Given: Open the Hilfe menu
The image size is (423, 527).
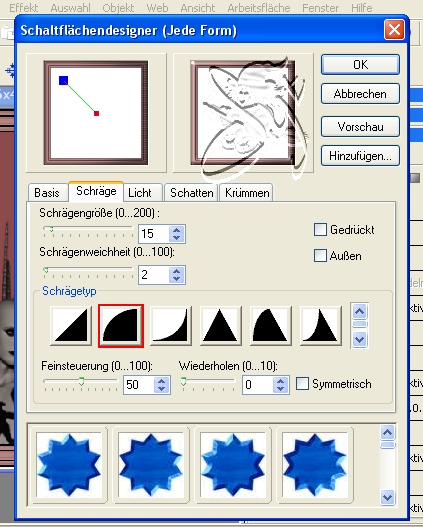Looking at the screenshot, I should coord(362,8).
